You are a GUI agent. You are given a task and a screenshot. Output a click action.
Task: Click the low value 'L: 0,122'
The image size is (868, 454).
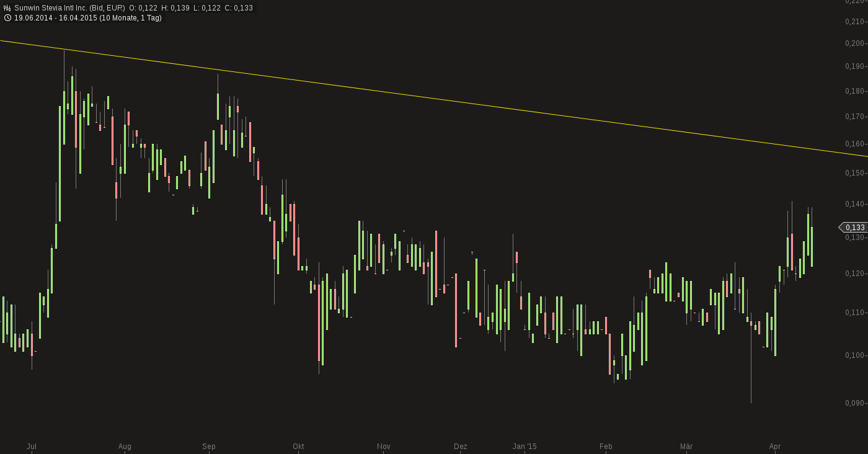coord(208,8)
